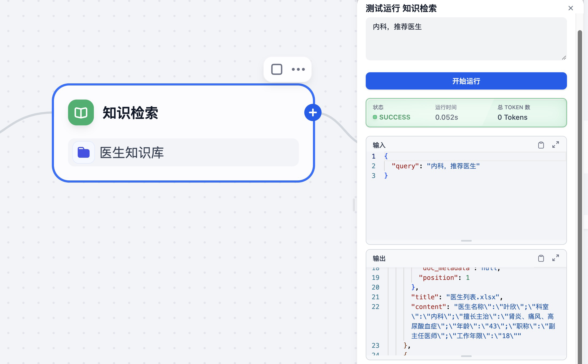Close the 测试运行 知识检索 panel
This screenshot has width=588, height=364.
coord(570,8)
